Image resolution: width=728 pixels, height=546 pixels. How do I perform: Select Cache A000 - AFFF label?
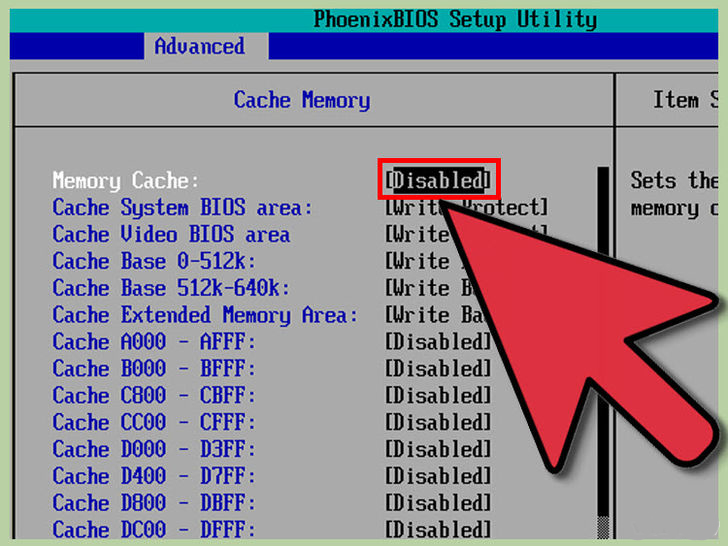pos(154,342)
